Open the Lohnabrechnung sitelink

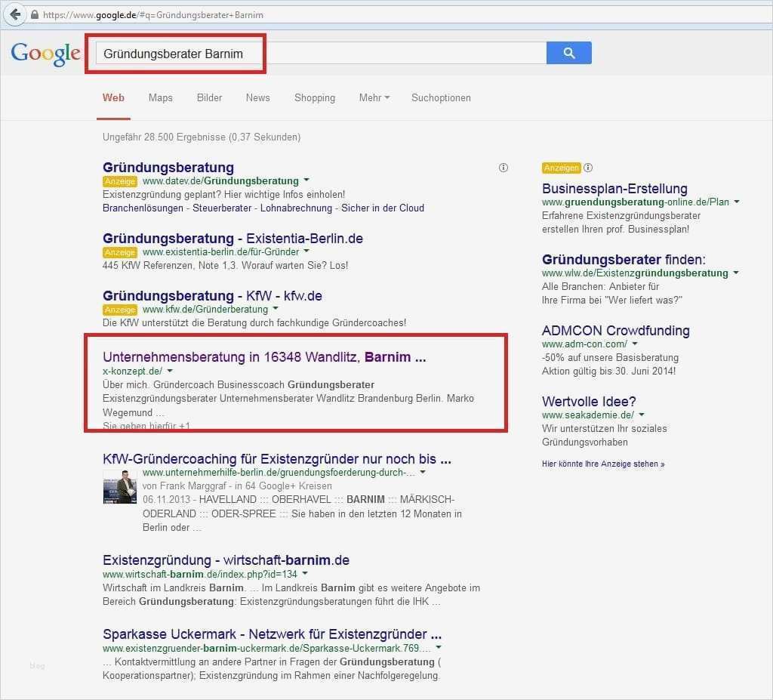click(x=296, y=208)
